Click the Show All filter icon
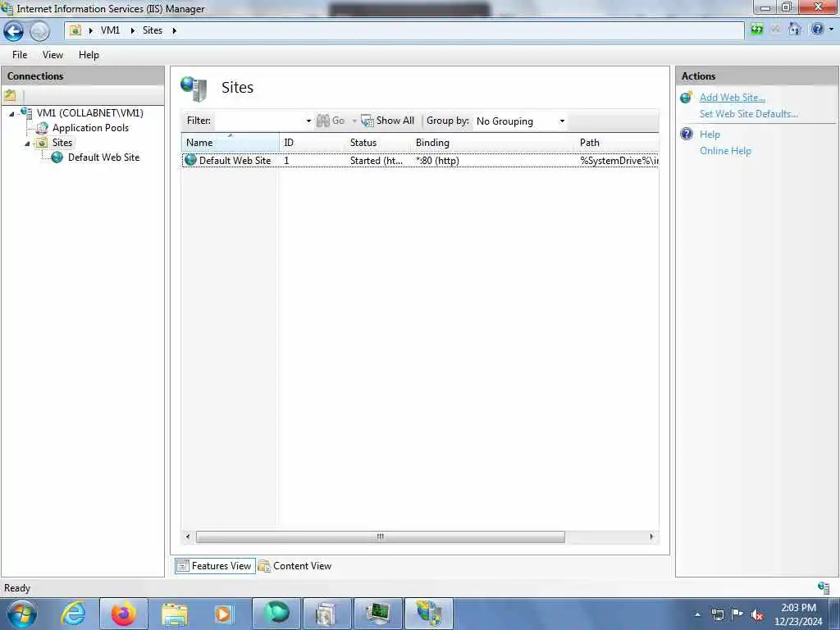 (x=367, y=121)
